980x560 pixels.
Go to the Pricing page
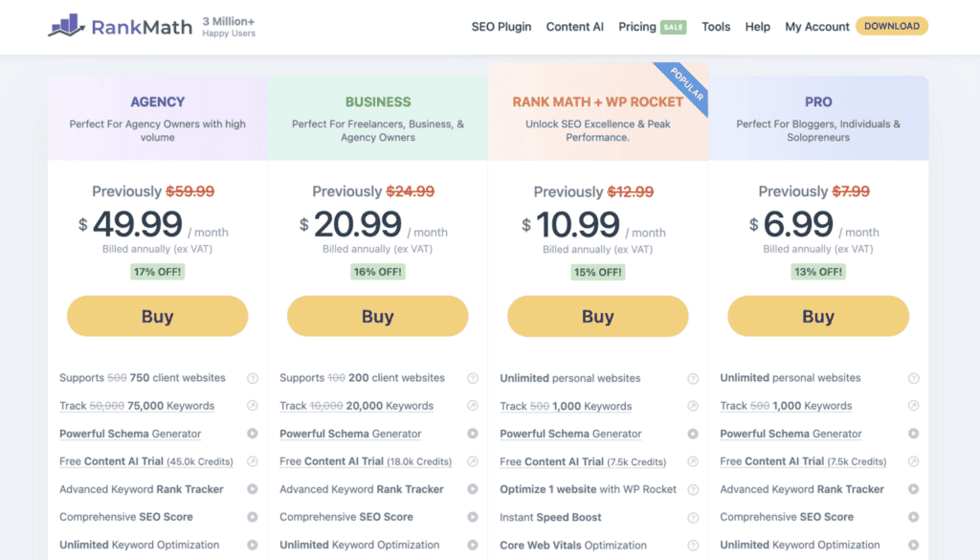(x=636, y=27)
